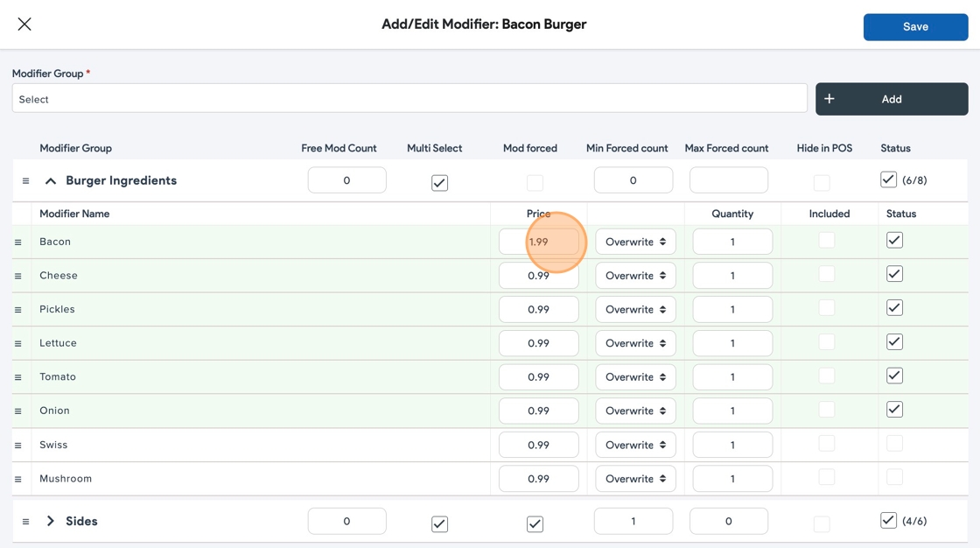The image size is (980, 548).
Task: Close the Add/Edit Modifier dialog
Action: tap(24, 25)
